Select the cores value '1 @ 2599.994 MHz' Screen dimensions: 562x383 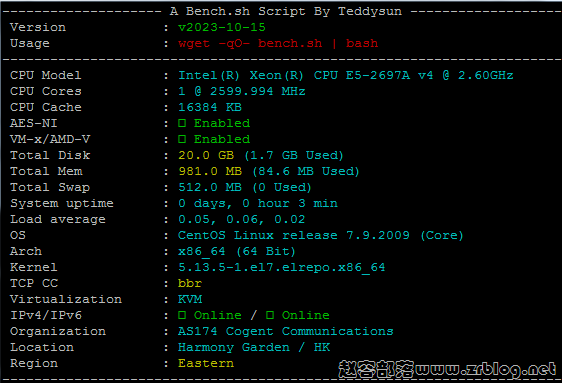coord(242,91)
